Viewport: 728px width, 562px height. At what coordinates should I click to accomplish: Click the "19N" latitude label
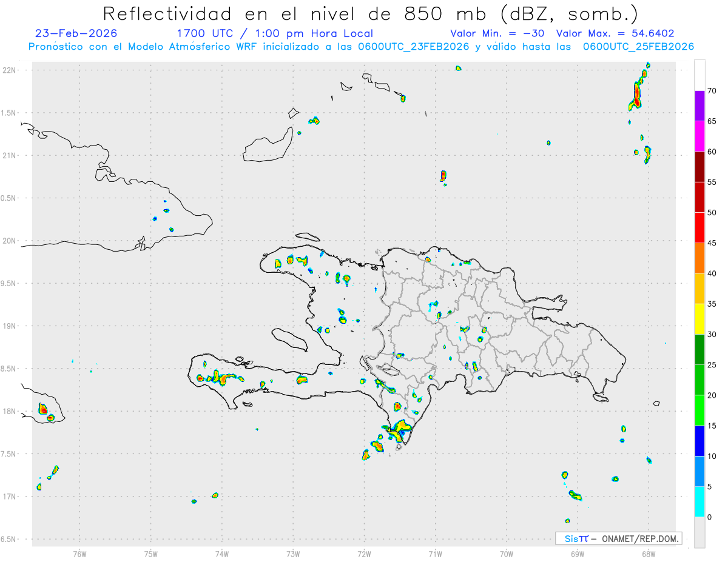tap(9, 326)
